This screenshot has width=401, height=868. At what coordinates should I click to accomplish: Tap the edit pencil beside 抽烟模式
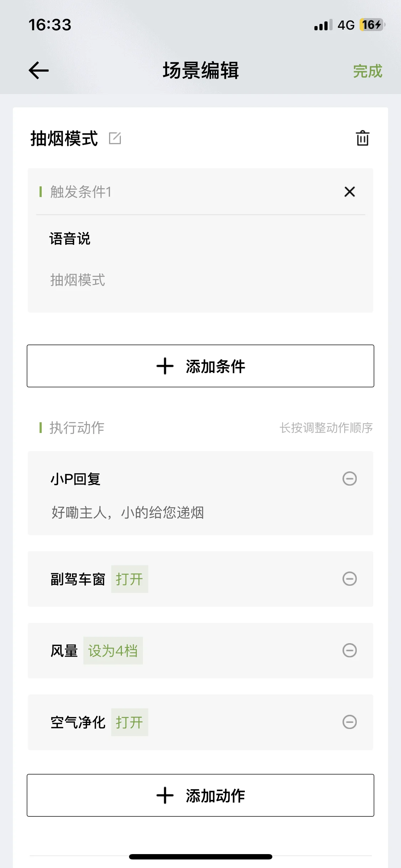click(x=115, y=138)
